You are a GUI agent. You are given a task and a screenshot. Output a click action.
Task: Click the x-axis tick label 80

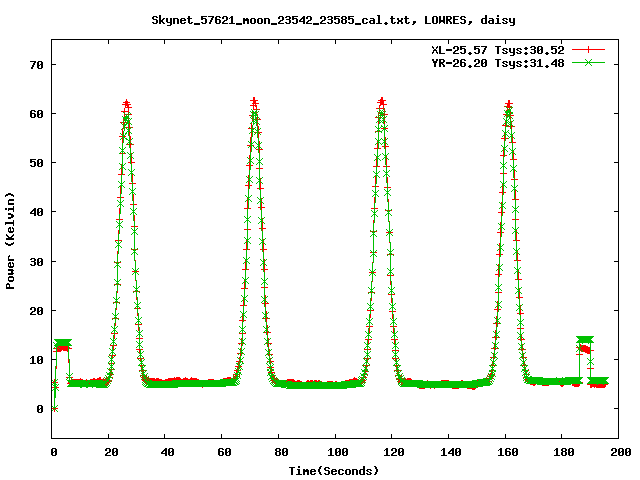point(281,452)
